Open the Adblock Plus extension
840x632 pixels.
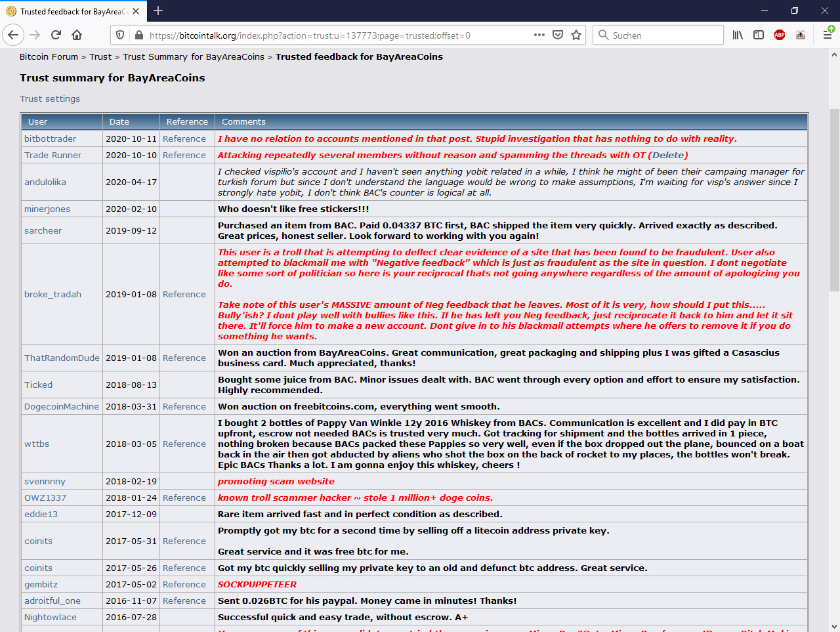(x=780, y=35)
